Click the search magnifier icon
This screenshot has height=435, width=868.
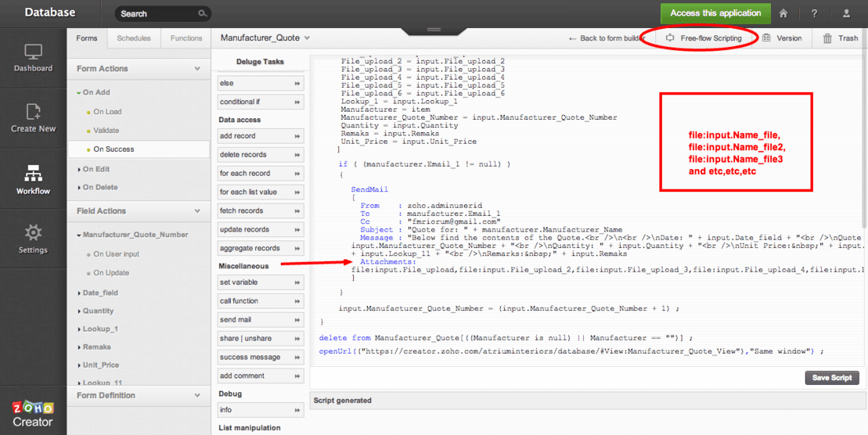click(x=203, y=14)
